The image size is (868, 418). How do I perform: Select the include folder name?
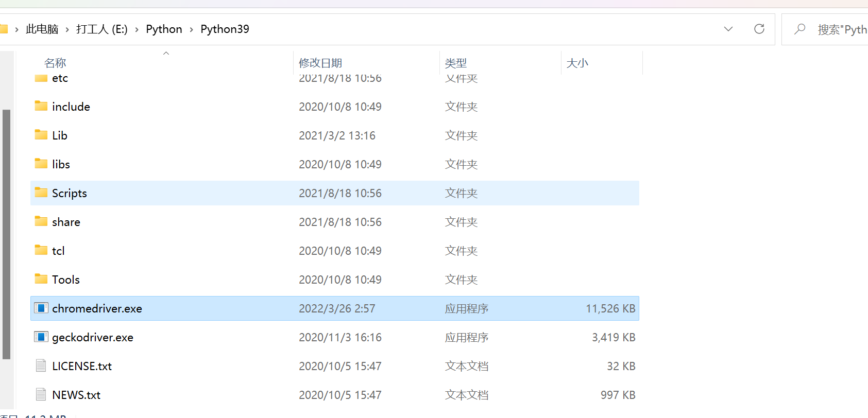coord(71,107)
